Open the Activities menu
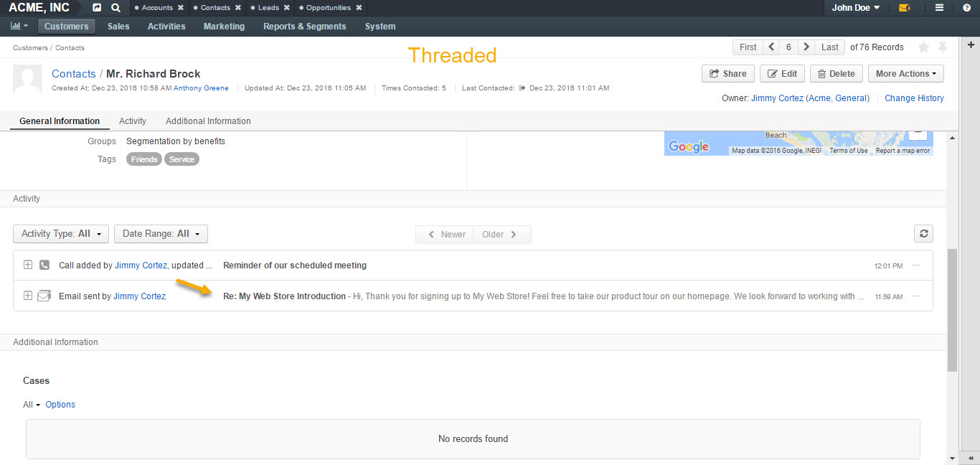Viewport: 980px width, 465px height. tap(166, 27)
